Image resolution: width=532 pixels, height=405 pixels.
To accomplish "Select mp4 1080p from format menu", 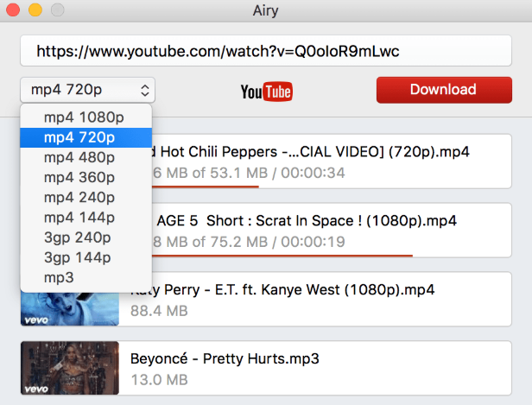I will pyautogui.click(x=85, y=117).
